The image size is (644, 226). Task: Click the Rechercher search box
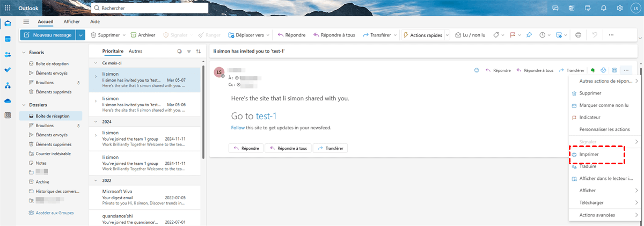coord(150,9)
